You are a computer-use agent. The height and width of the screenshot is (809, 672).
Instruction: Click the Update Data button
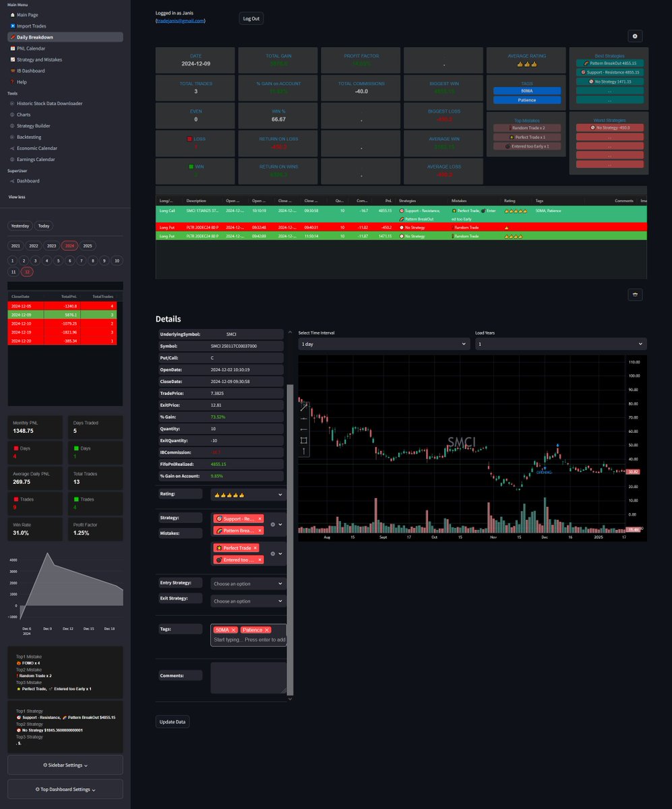coord(173,722)
